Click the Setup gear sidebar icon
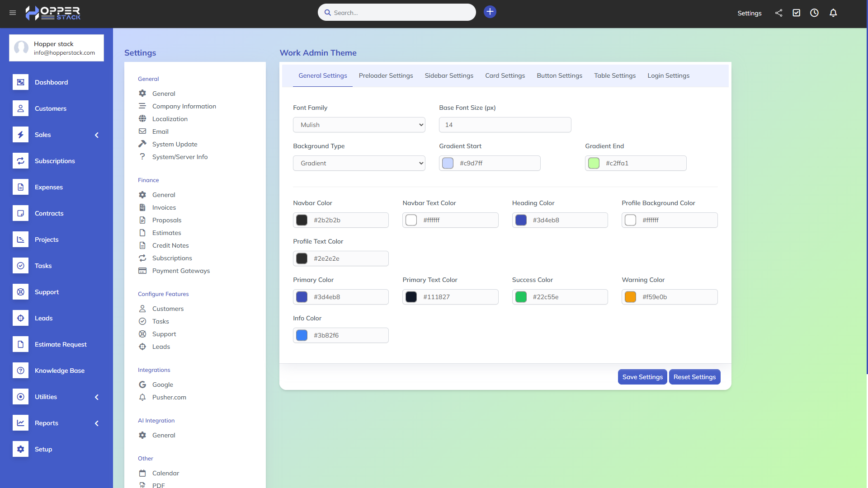Viewport: 868px width, 488px height. point(21,449)
